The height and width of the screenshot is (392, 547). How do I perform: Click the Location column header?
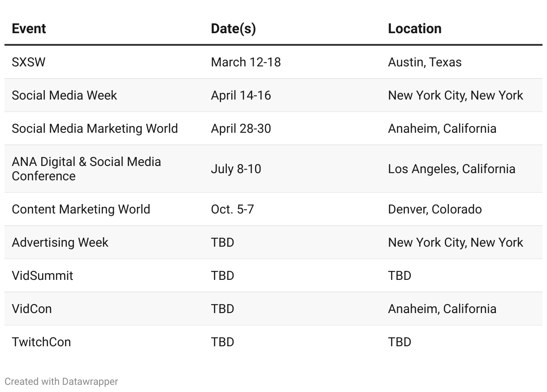(414, 29)
